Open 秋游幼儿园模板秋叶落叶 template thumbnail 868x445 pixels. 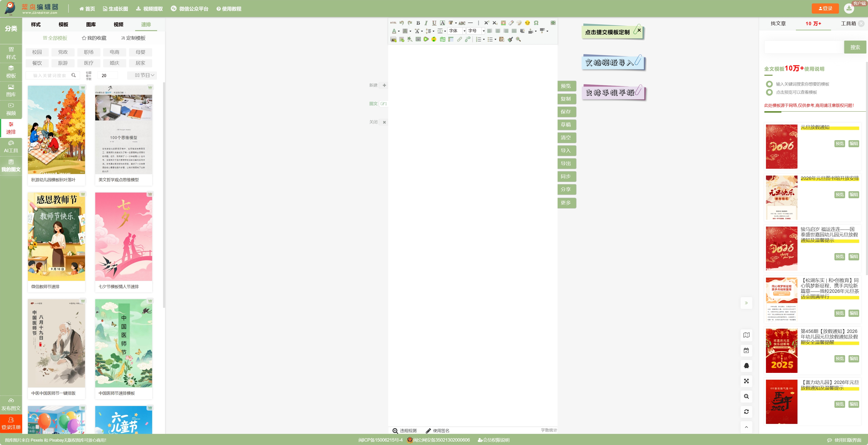click(x=56, y=130)
